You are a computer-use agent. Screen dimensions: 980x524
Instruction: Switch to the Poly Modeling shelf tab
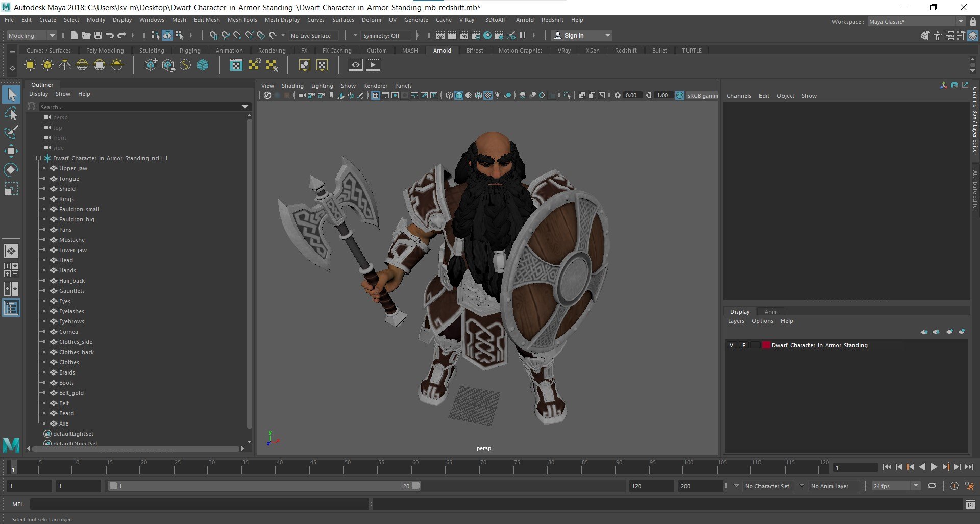click(x=105, y=51)
